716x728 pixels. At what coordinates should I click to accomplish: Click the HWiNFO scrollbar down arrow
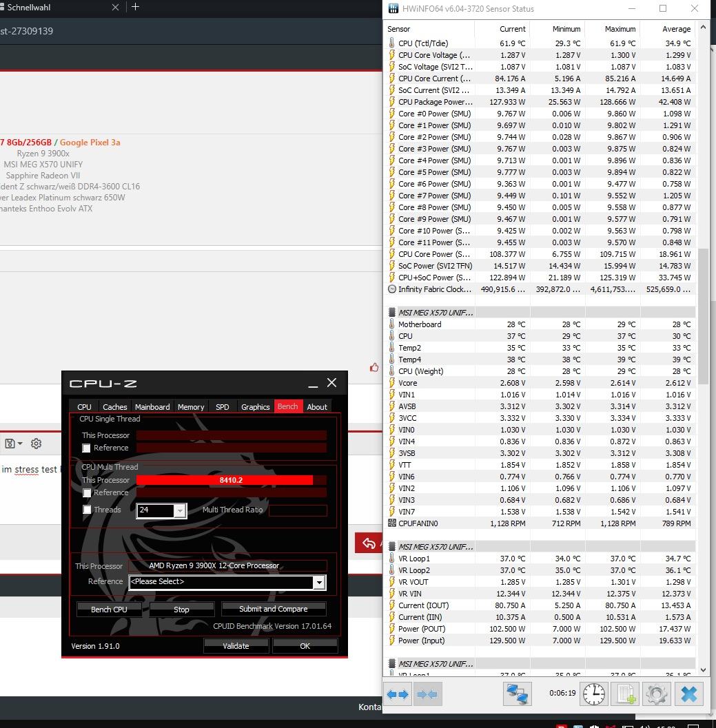pyautogui.click(x=702, y=670)
